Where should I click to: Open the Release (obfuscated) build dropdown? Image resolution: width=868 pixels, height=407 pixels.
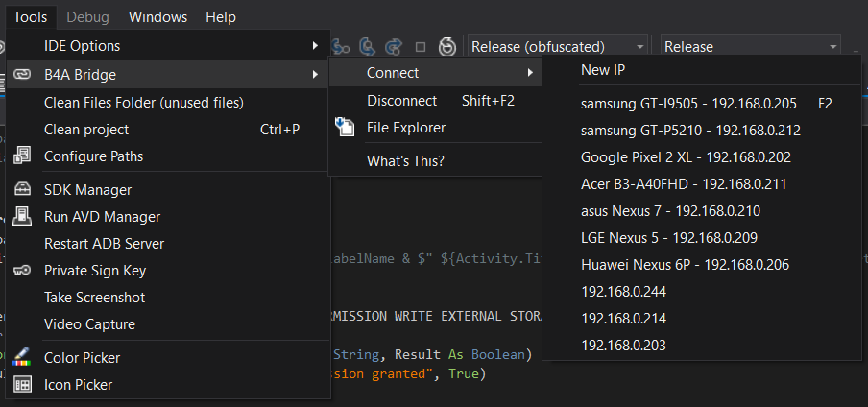[557, 46]
